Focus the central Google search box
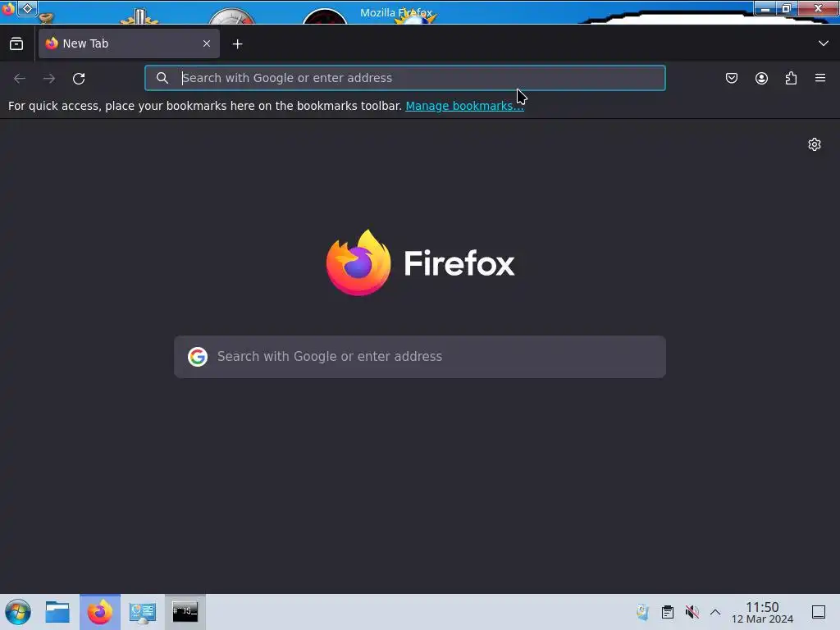Screen dimensions: 840x630 pyautogui.click(x=420, y=357)
